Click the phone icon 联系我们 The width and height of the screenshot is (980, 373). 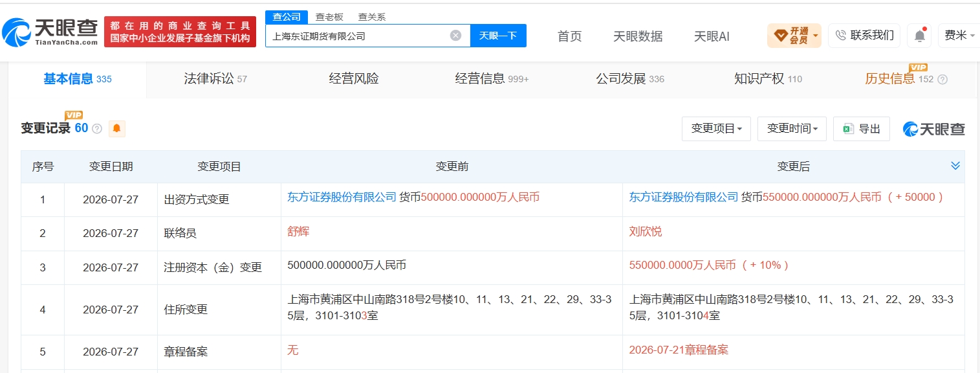click(x=864, y=36)
